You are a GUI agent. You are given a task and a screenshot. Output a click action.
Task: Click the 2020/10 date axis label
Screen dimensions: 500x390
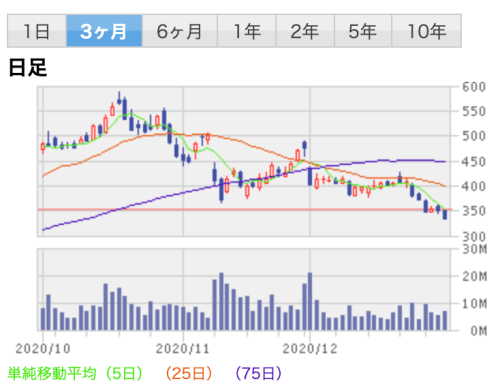(x=43, y=349)
